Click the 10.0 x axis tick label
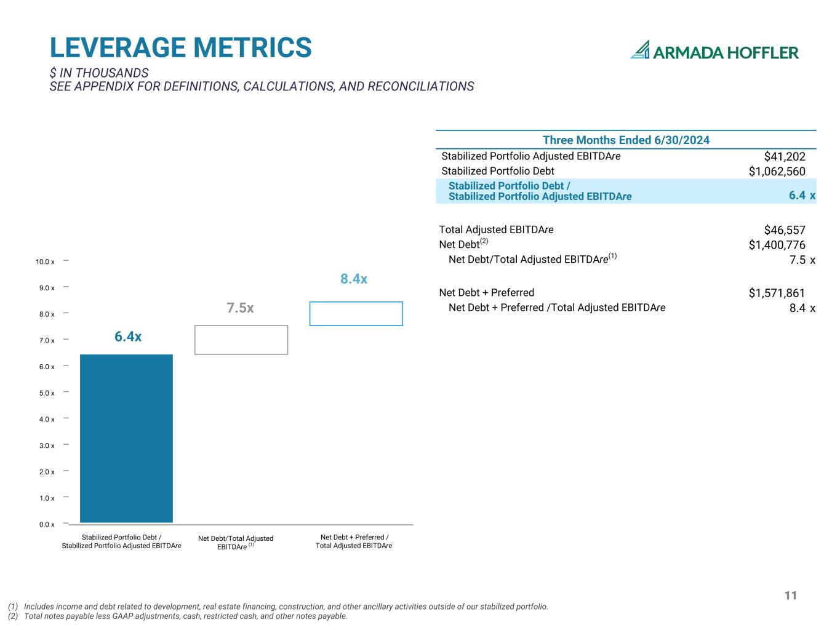This screenshot has height=630, width=840. (x=45, y=262)
